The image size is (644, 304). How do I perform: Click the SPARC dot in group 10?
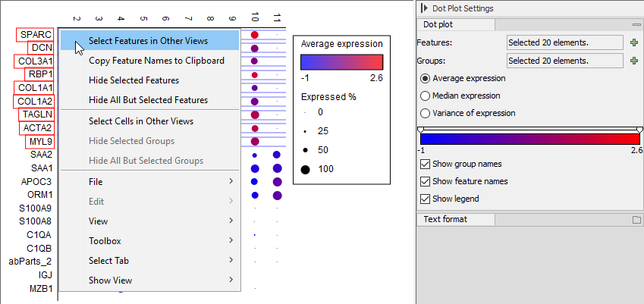(255, 35)
